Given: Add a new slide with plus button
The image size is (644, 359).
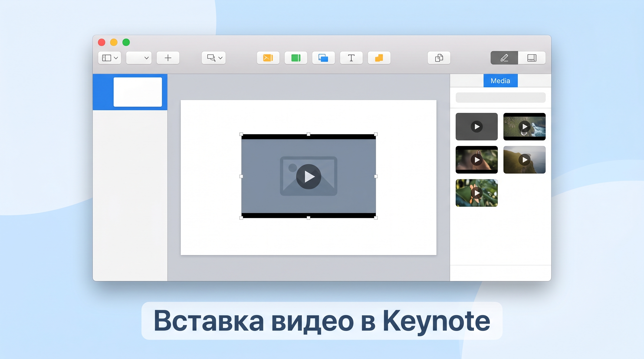Looking at the screenshot, I should (168, 58).
